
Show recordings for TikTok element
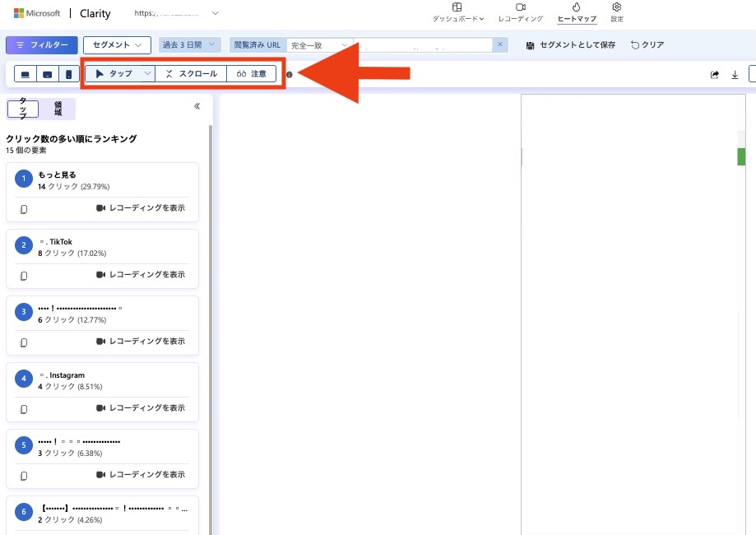pyautogui.click(x=141, y=274)
